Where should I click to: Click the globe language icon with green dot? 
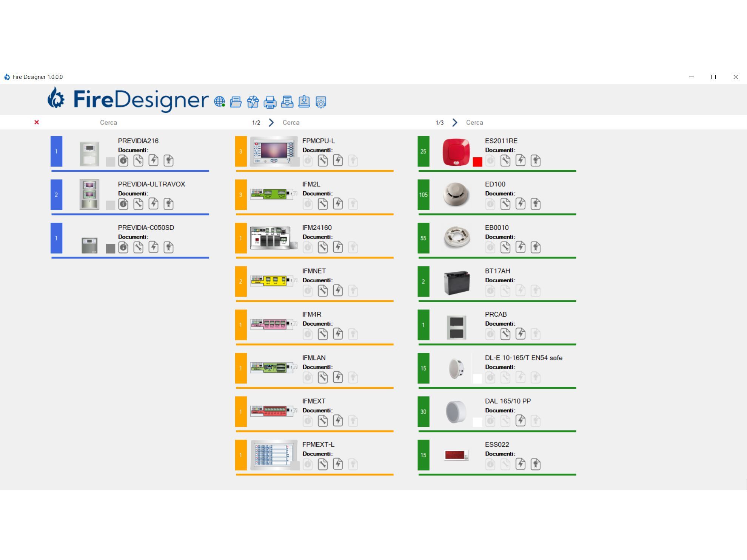click(219, 101)
